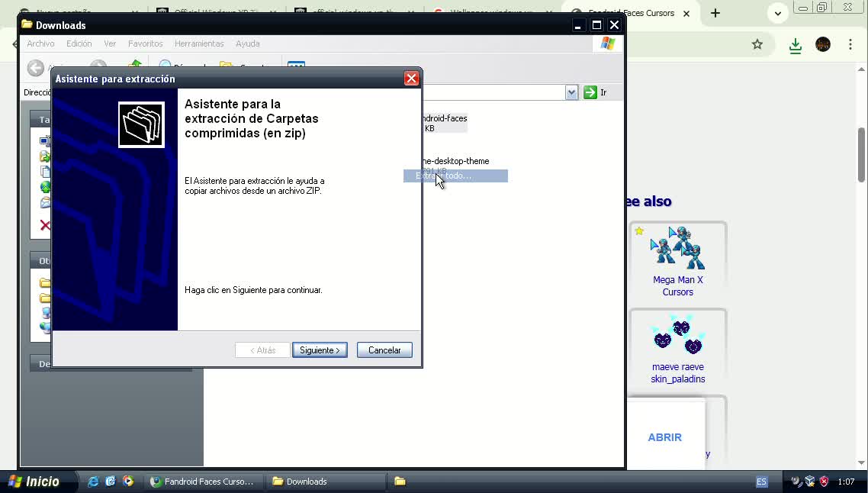The height and width of the screenshot is (493, 868).
Task: Click the Siguiente button in the wizard
Action: pyautogui.click(x=320, y=350)
